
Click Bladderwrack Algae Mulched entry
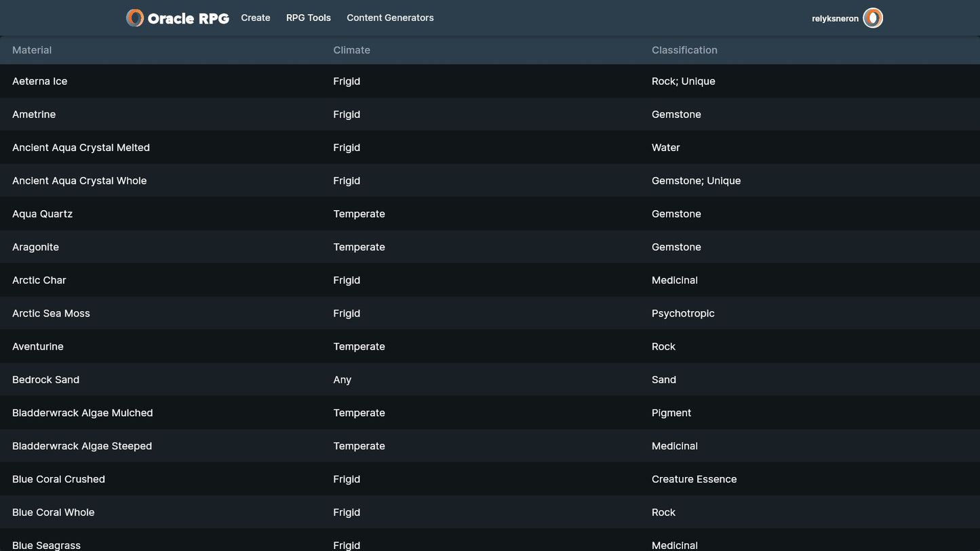82,413
